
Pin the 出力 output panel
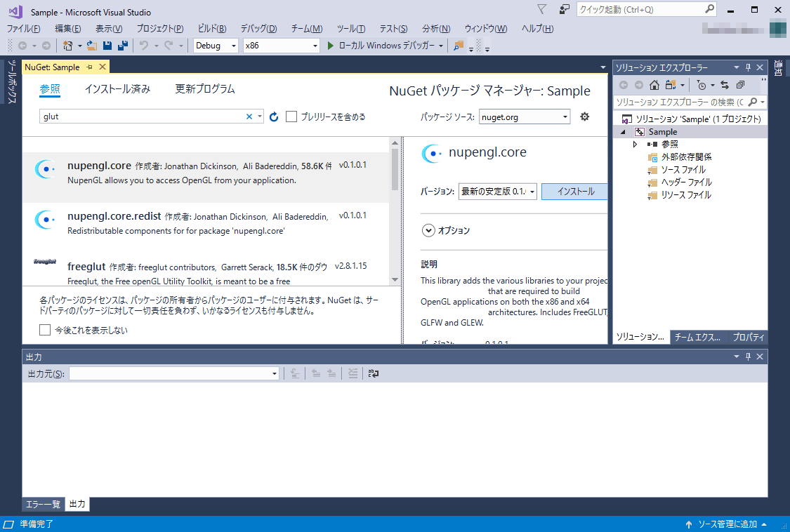[x=748, y=357]
